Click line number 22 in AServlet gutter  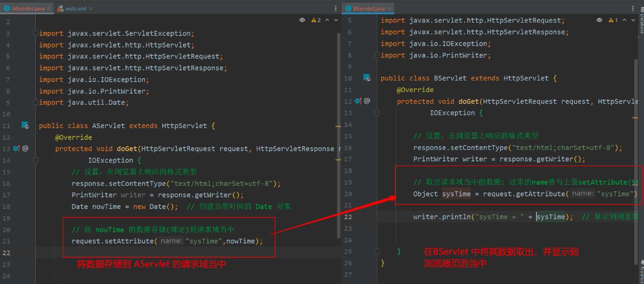[x=6, y=253]
